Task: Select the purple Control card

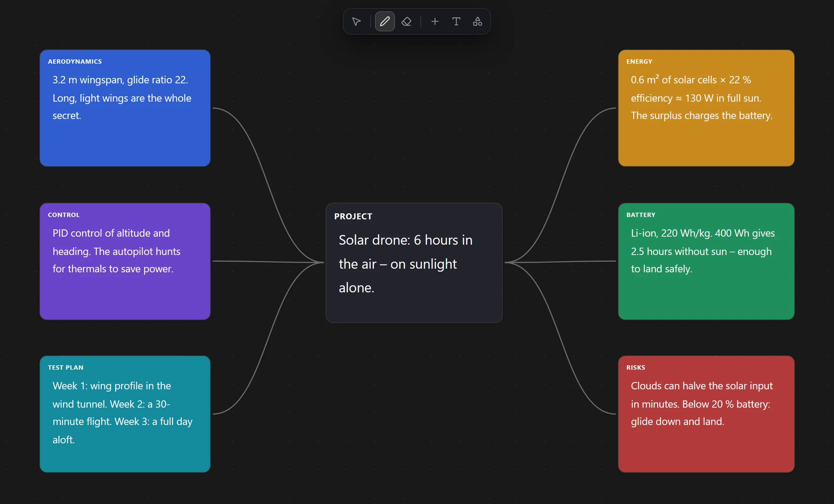Action: tap(125, 261)
